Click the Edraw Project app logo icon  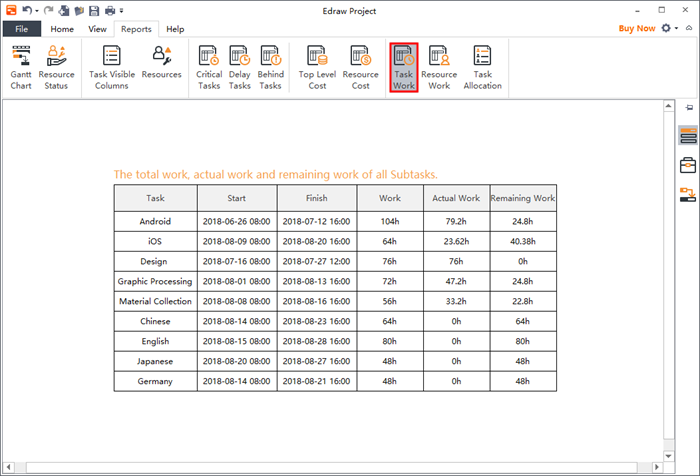[11, 10]
